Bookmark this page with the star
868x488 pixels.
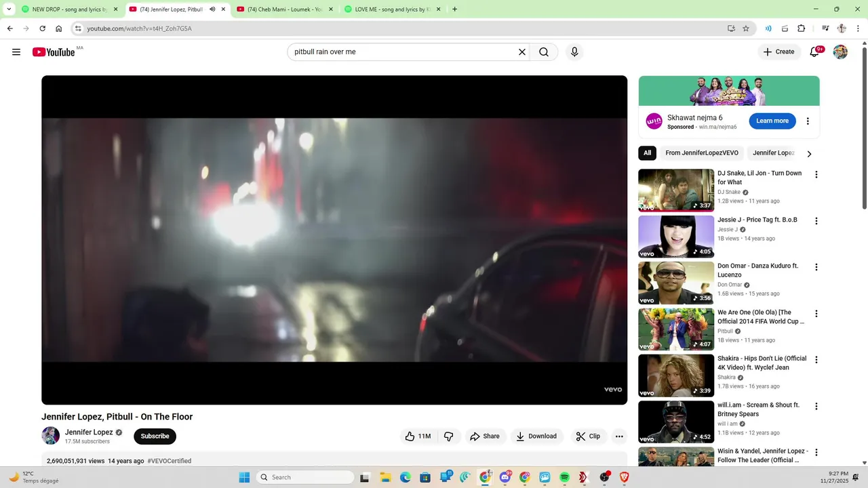(x=746, y=28)
